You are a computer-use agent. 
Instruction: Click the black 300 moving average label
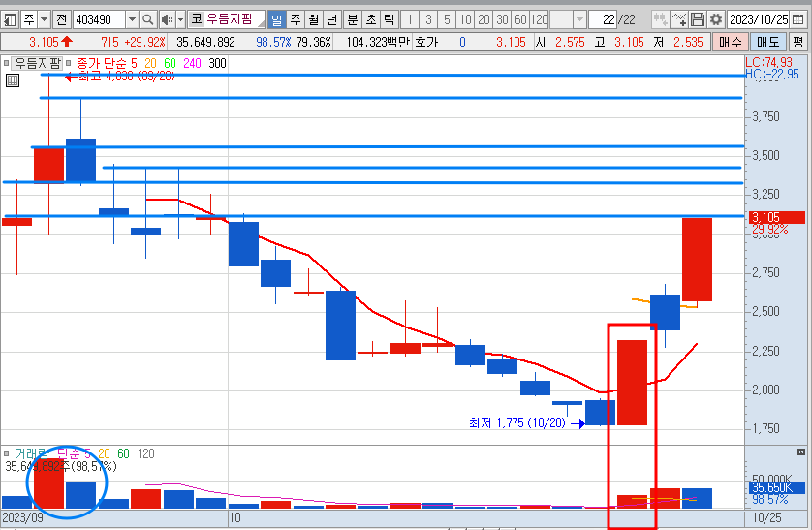coord(217,63)
